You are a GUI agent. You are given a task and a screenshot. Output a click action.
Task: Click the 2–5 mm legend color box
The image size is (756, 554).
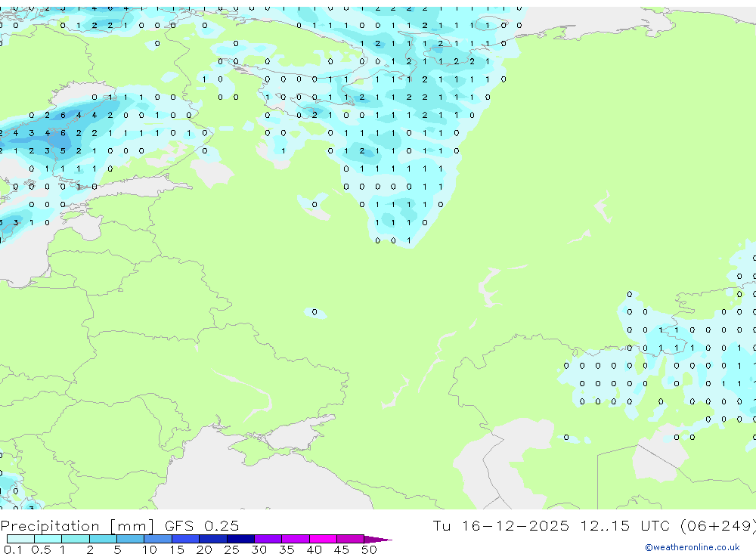click(103, 539)
